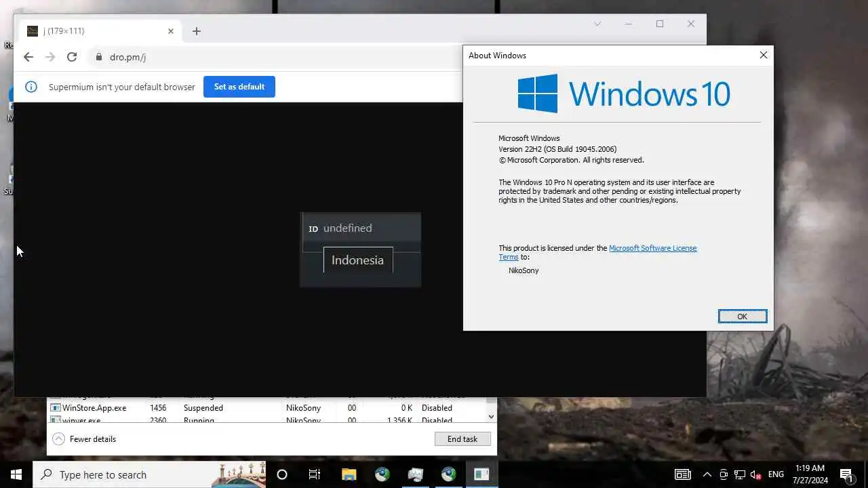Click End task in Task Manager

pyautogui.click(x=462, y=439)
